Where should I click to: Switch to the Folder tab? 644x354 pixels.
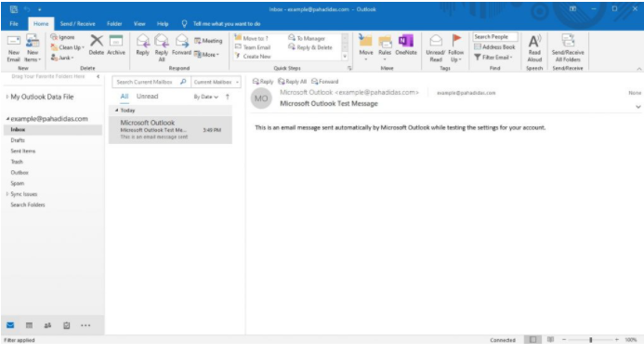click(x=114, y=24)
